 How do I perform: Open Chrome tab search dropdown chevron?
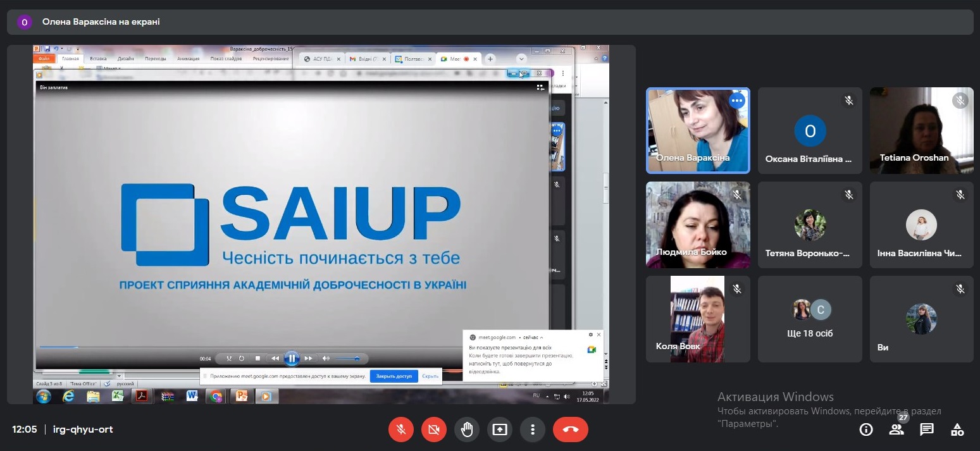(521, 59)
